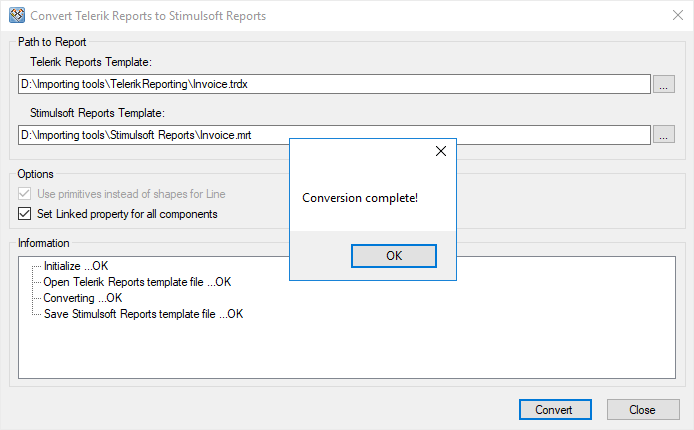The image size is (694, 430).
Task: Click the Telerik Reports Template path field
Action: (334, 85)
